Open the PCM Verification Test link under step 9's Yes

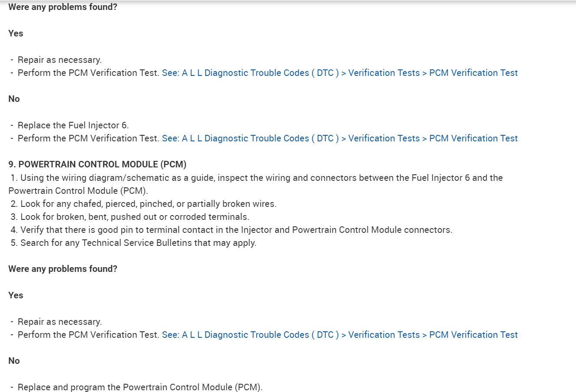click(339, 335)
